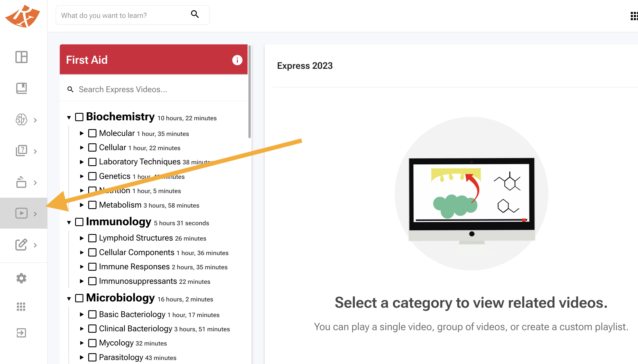Open the video play icon in sidebar
638x364 pixels.
pyautogui.click(x=21, y=213)
